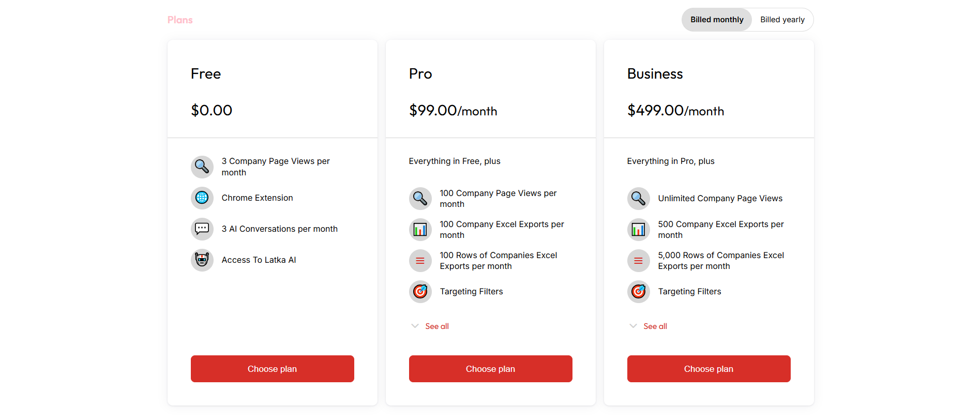Click the Pro plan Targeting Filters icon
Viewport: 980px width, 420px height.
pyautogui.click(x=420, y=292)
